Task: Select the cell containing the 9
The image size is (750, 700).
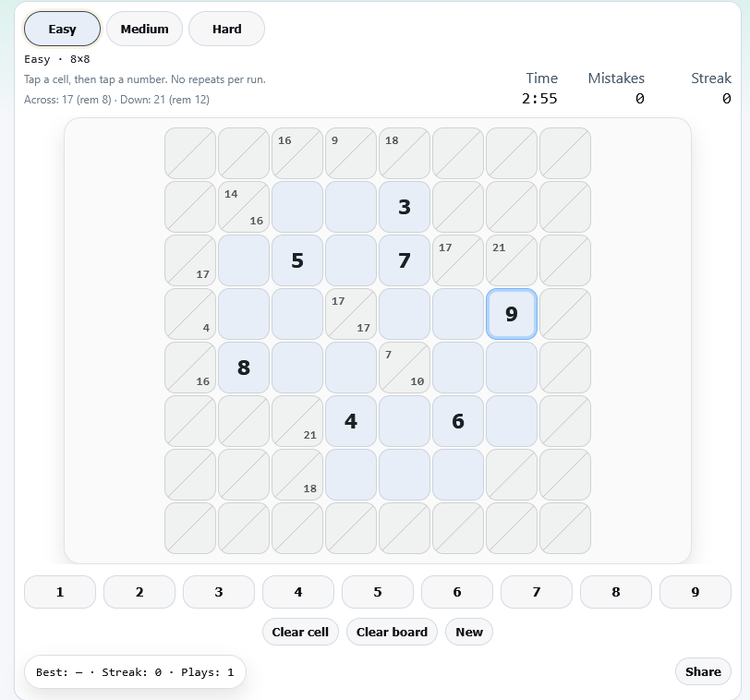Action: click(511, 314)
